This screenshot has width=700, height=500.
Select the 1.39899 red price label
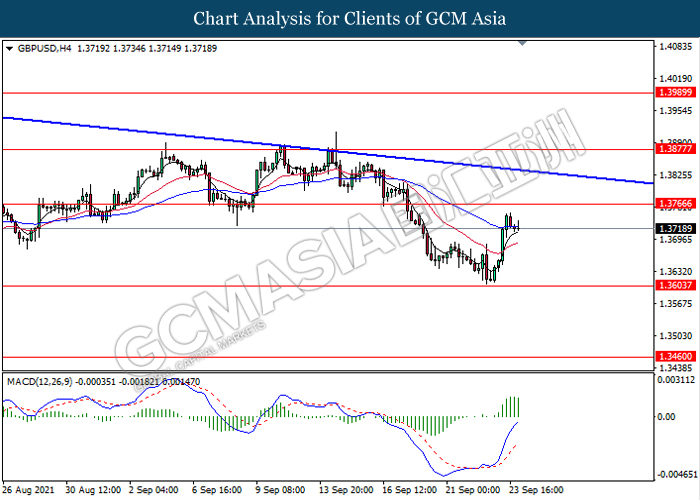[x=675, y=92]
